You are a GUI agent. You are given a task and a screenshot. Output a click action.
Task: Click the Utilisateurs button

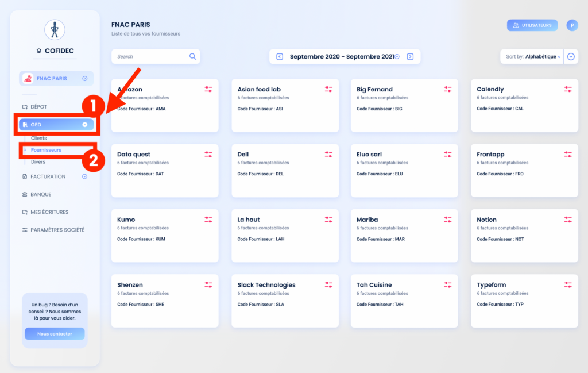tap(532, 25)
